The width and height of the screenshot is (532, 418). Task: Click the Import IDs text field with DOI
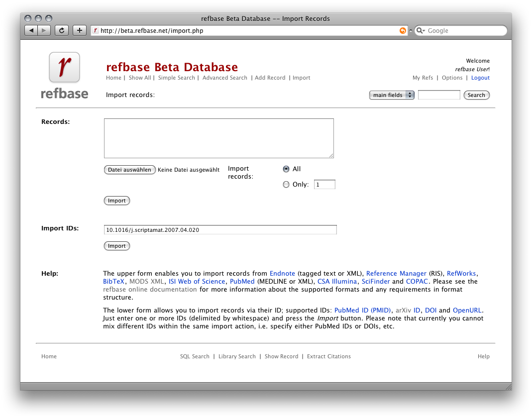tap(220, 230)
